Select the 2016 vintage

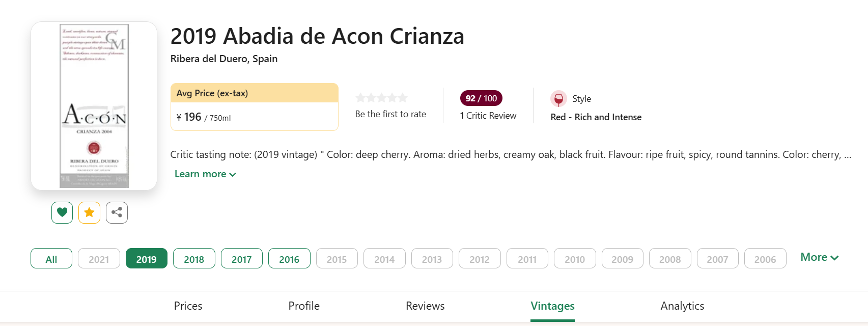pyautogui.click(x=289, y=259)
